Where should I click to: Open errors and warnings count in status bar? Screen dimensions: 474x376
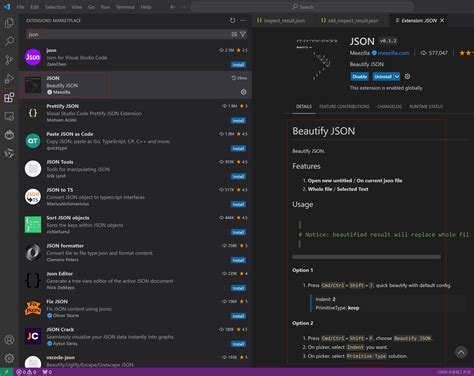(26, 372)
